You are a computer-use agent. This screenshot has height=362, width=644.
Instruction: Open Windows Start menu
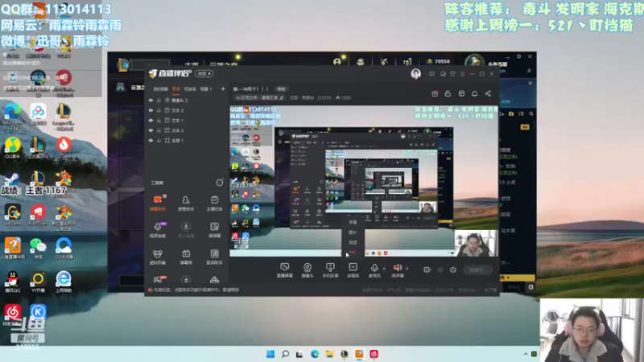pos(270,354)
